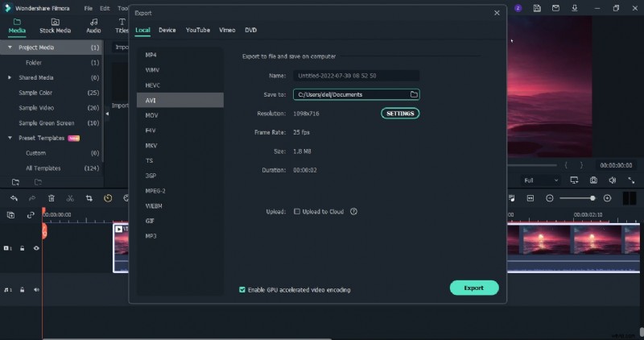Click the trash Delete icon in timeline toolbar
The image size is (644, 340).
(52, 198)
